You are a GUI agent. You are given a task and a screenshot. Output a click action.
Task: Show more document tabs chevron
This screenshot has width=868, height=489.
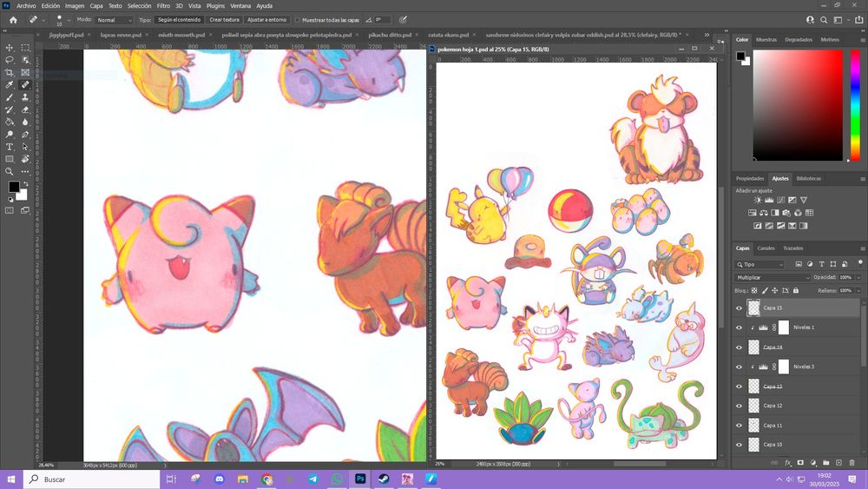point(707,35)
